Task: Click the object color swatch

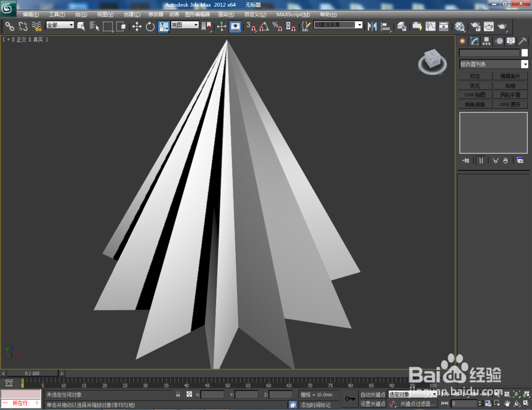Action: click(x=525, y=53)
